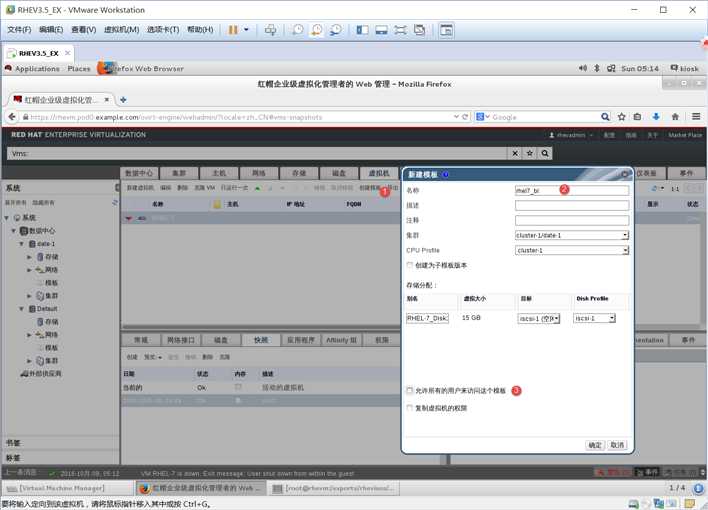Collapse Default data center tree node

click(21, 309)
